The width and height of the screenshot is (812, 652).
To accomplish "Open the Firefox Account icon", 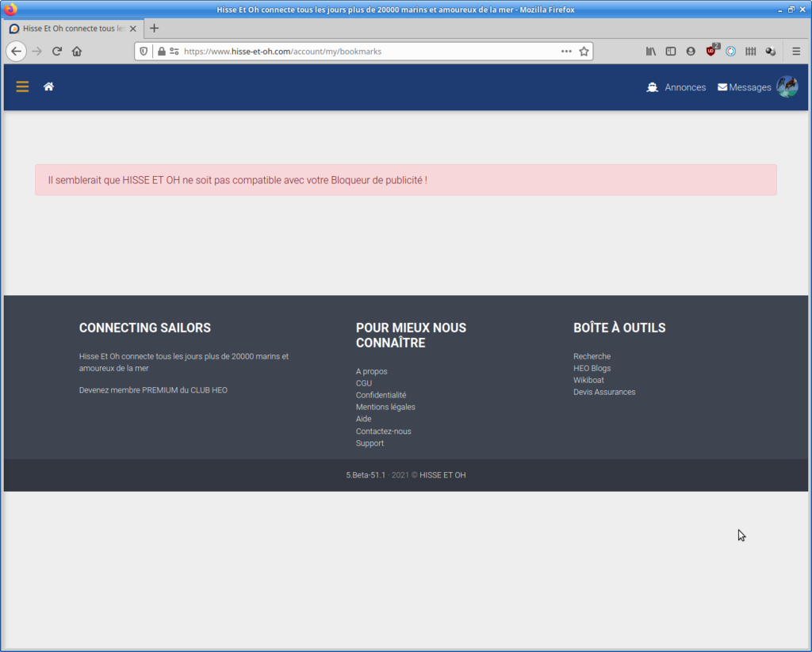I will (x=691, y=52).
